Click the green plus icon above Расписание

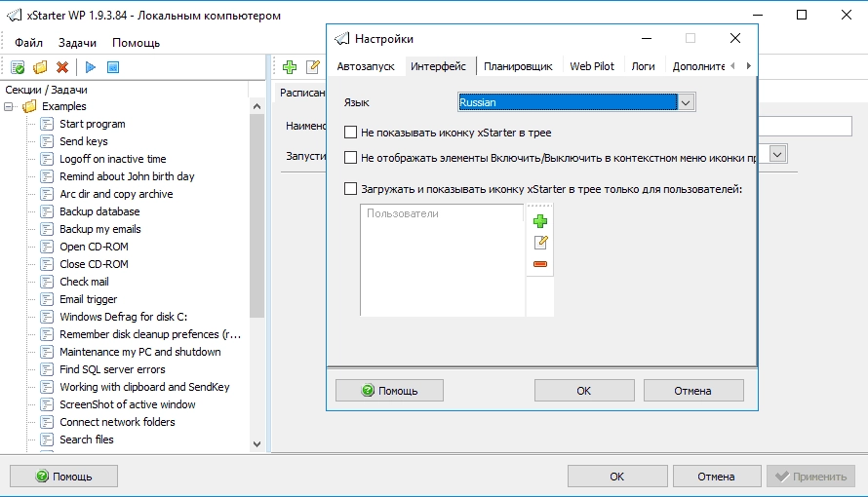pos(290,67)
